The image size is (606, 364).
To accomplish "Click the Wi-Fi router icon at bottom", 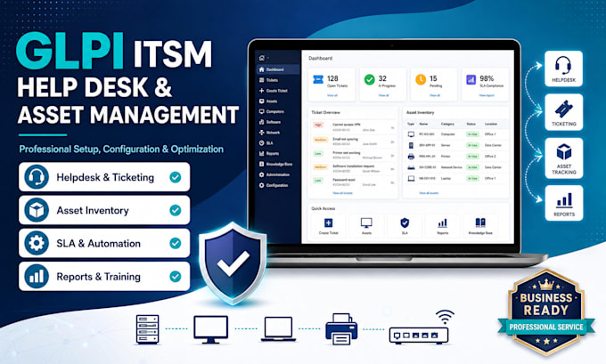I will click(421, 327).
